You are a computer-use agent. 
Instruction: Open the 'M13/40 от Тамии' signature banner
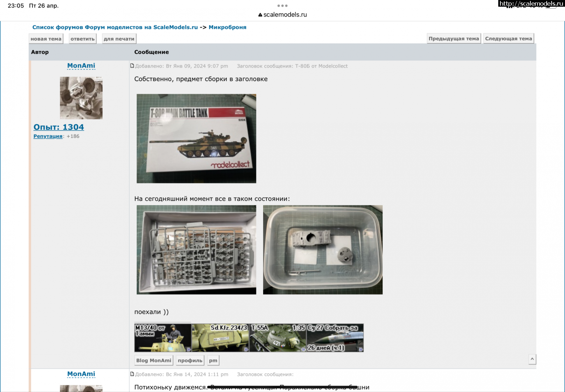click(163, 338)
